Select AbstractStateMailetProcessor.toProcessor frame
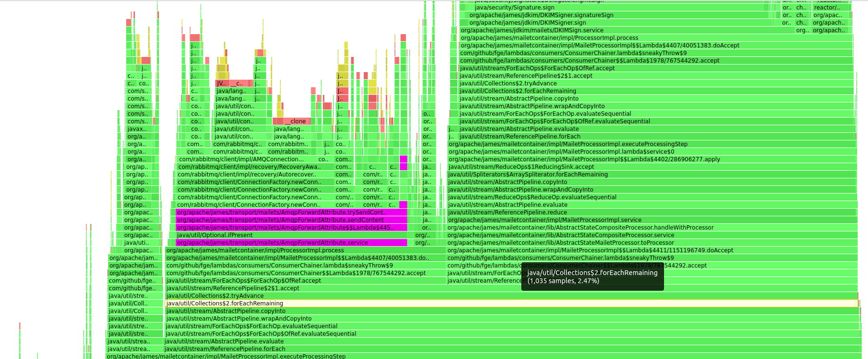 [652, 243]
